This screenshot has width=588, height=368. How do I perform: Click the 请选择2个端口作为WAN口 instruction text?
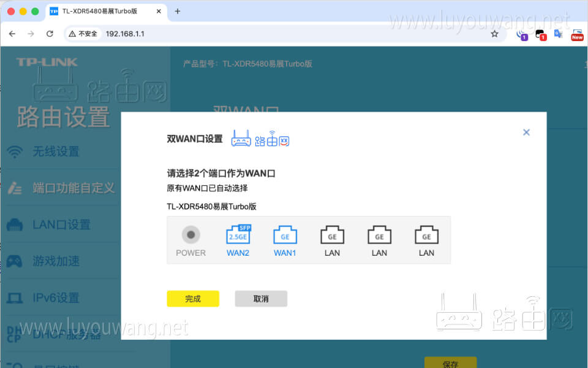221,174
